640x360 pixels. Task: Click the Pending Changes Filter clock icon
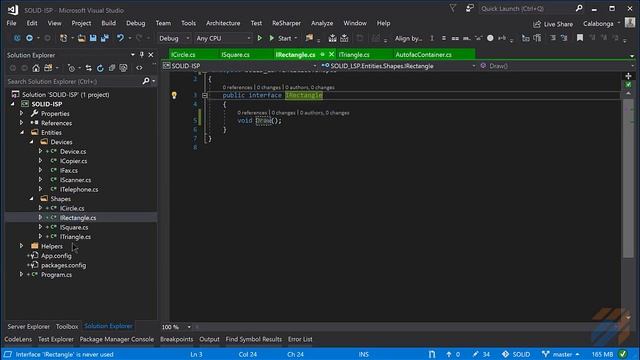pyautogui.click(x=71, y=68)
